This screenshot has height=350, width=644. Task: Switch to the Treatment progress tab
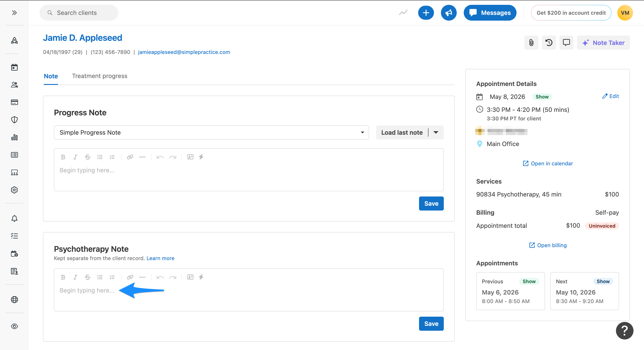[99, 76]
